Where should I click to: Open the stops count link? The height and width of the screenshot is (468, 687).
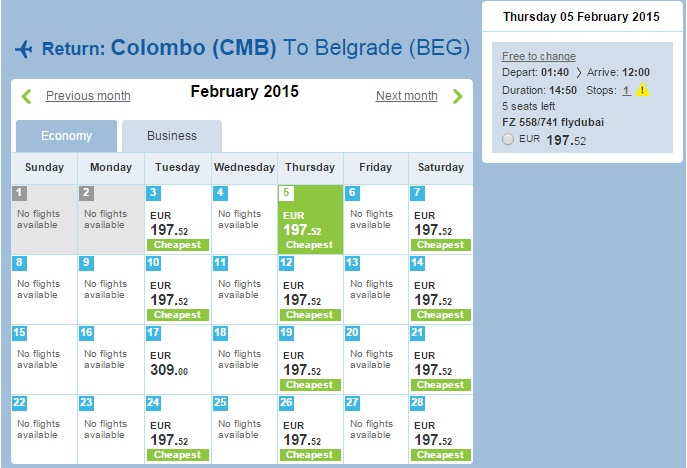pos(626,90)
